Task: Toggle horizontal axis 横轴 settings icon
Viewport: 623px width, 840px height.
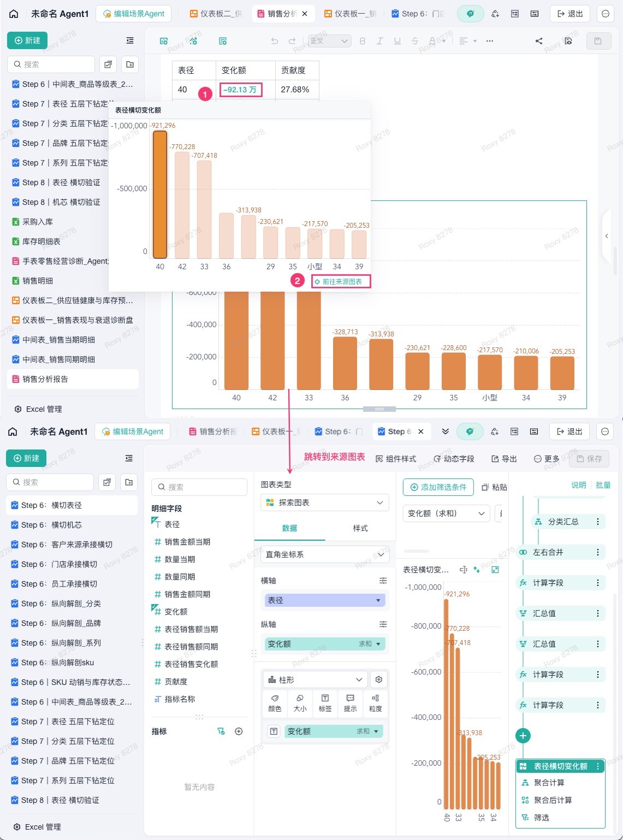Action: (383, 581)
